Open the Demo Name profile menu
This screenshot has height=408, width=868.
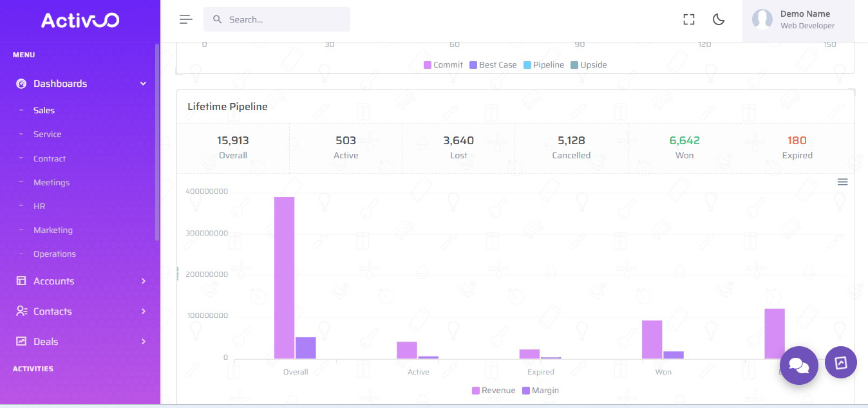pyautogui.click(x=805, y=19)
